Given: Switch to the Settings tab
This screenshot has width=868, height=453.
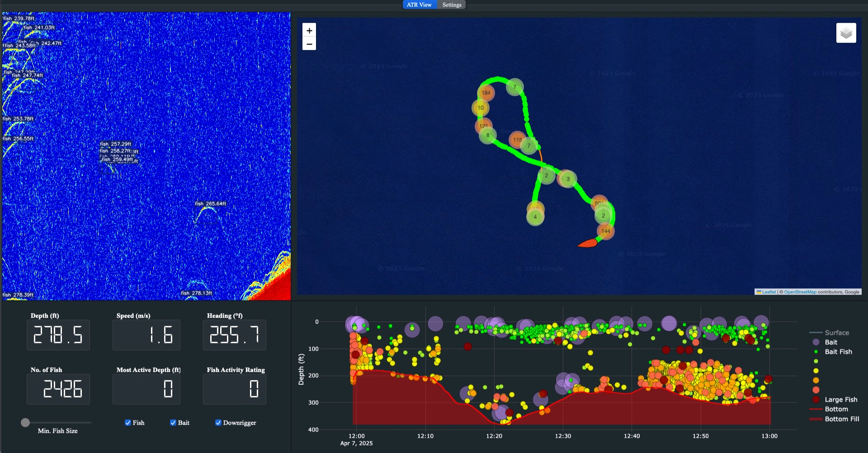Looking at the screenshot, I should pyautogui.click(x=452, y=5).
